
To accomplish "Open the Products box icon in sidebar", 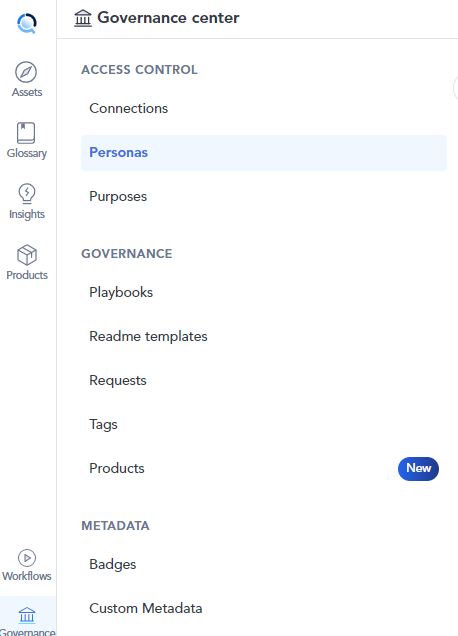I will pyautogui.click(x=27, y=255).
